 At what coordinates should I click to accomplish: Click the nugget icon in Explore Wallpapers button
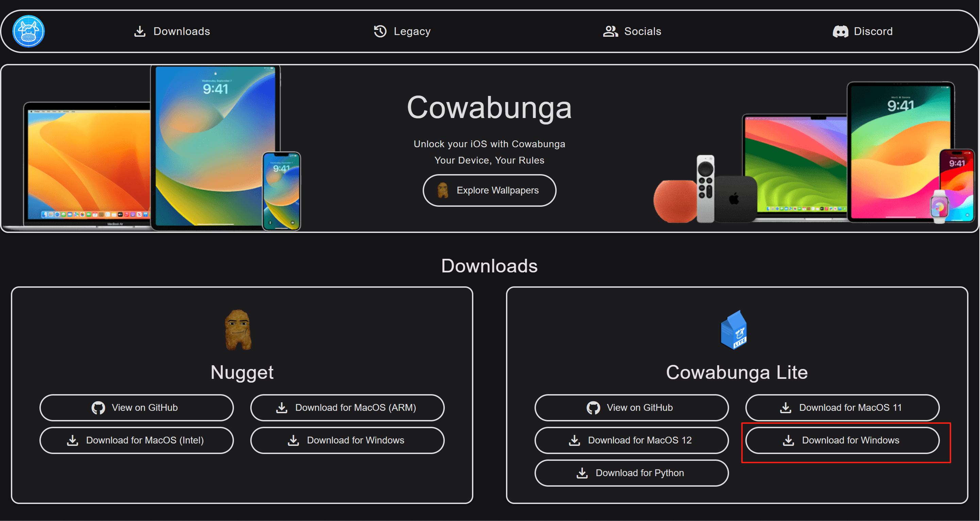click(x=443, y=190)
